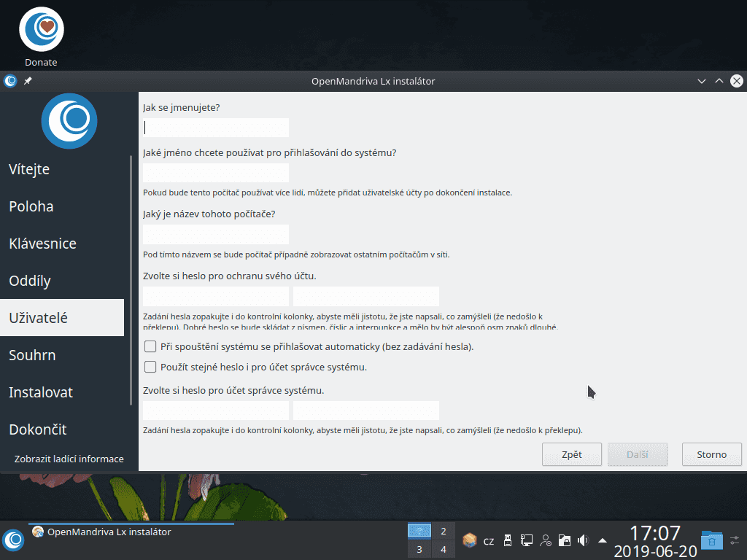Enable automatic login without password

point(150,346)
